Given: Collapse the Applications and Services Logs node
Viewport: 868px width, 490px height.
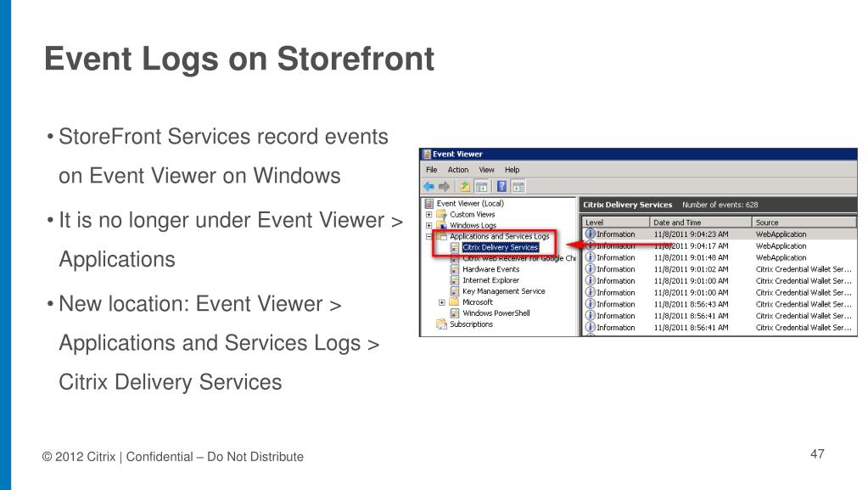Looking at the screenshot, I should coord(428,237).
